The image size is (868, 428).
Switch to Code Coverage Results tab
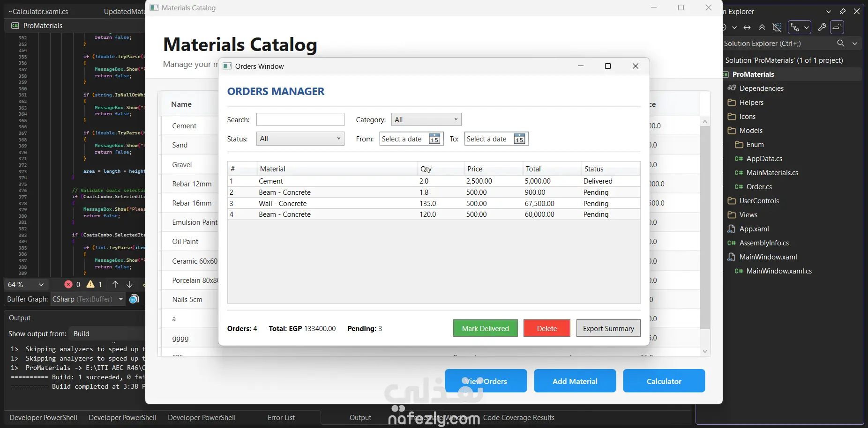coord(519,417)
